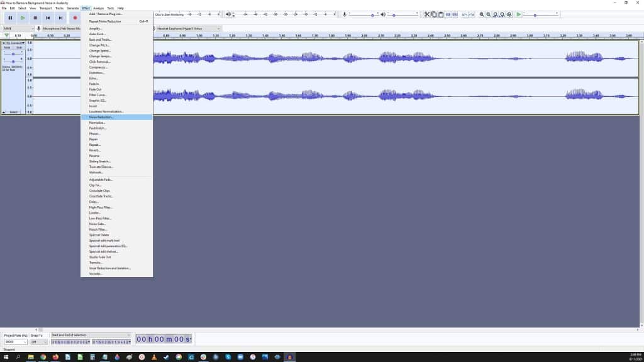Click the Windows Start button on the taskbar
The height and width of the screenshot is (362, 644).
(6, 357)
